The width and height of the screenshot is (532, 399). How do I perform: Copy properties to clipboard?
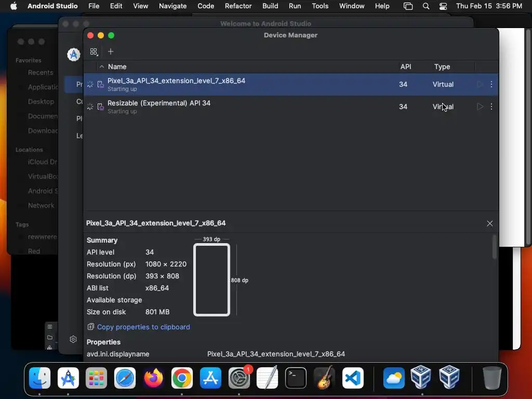point(143,327)
